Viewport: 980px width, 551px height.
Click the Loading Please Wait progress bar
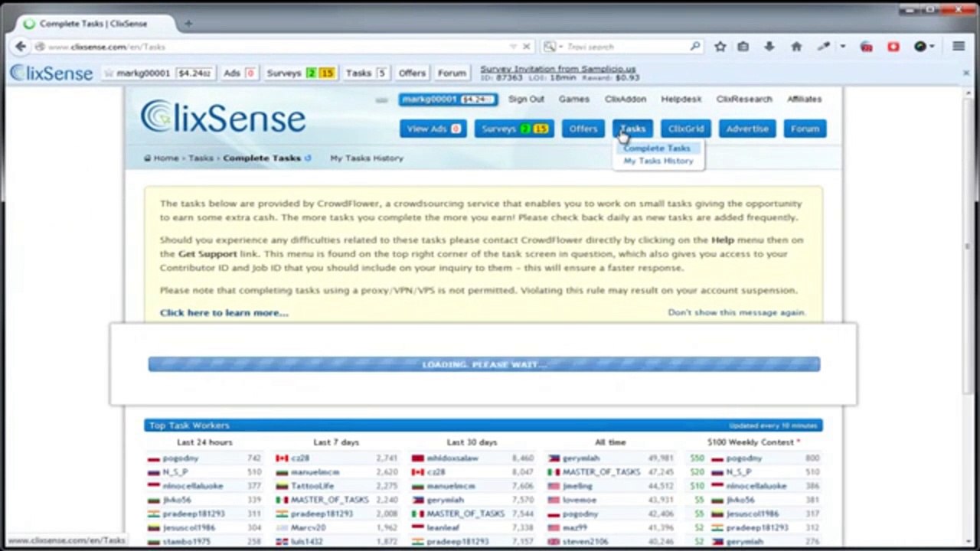click(x=484, y=364)
